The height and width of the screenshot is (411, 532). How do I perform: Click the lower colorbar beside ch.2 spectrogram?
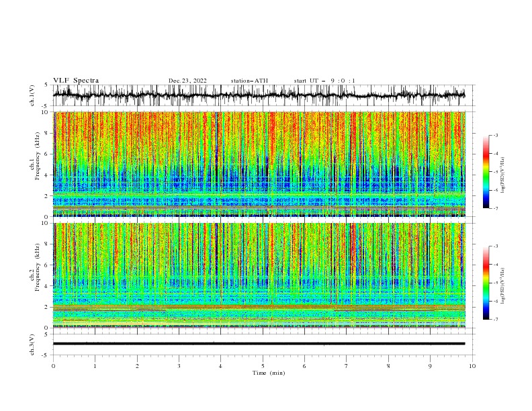tap(486, 283)
